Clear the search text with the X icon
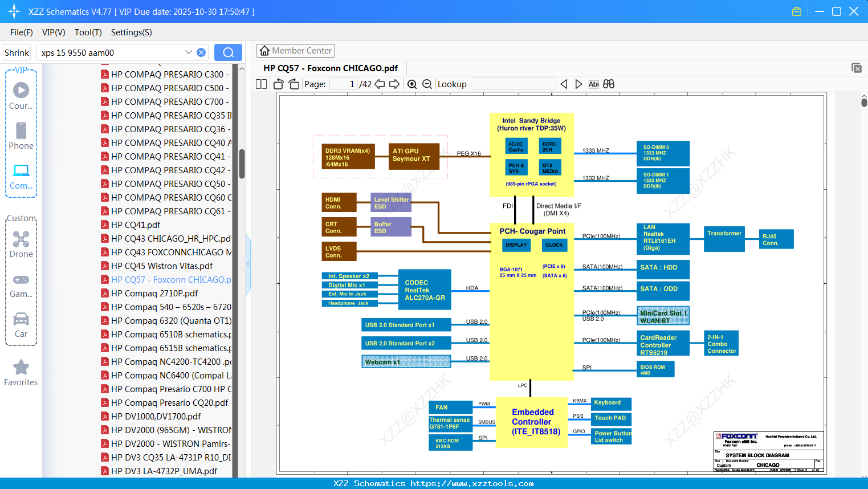 [201, 52]
